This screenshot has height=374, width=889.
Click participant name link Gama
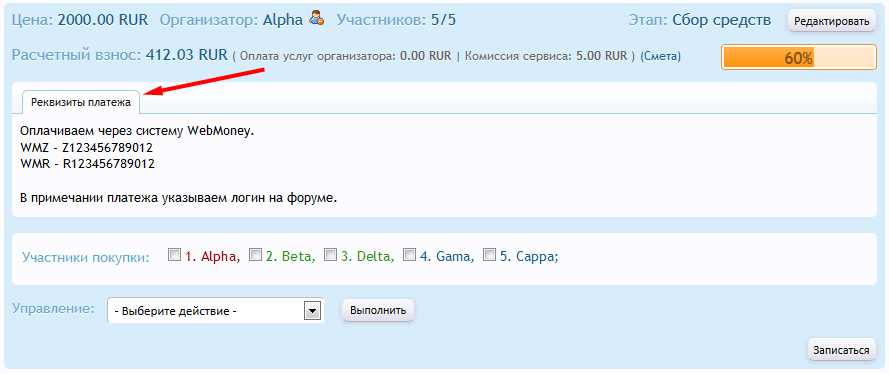(452, 256)
